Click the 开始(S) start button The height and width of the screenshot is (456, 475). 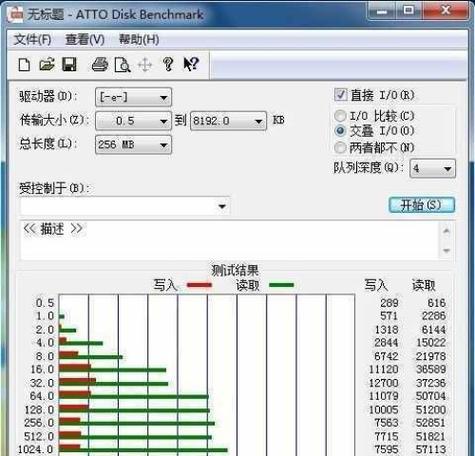pyautogui.click(x=422, y=205)
